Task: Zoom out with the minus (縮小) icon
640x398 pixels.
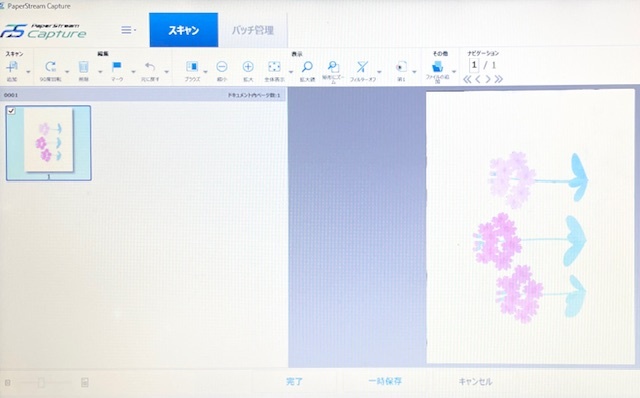Action: [222, 67]
